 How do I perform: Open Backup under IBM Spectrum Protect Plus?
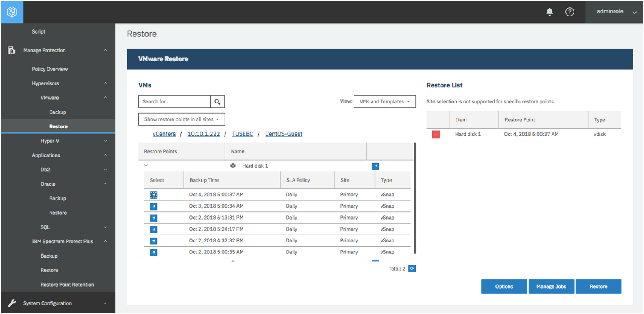49,256
